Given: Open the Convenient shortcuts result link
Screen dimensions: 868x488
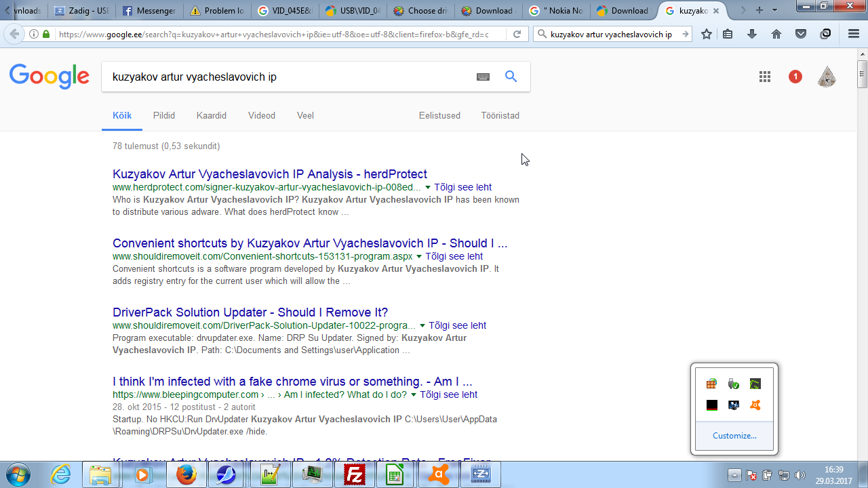Looking at the screenshot, I should [x=310, y=243].
